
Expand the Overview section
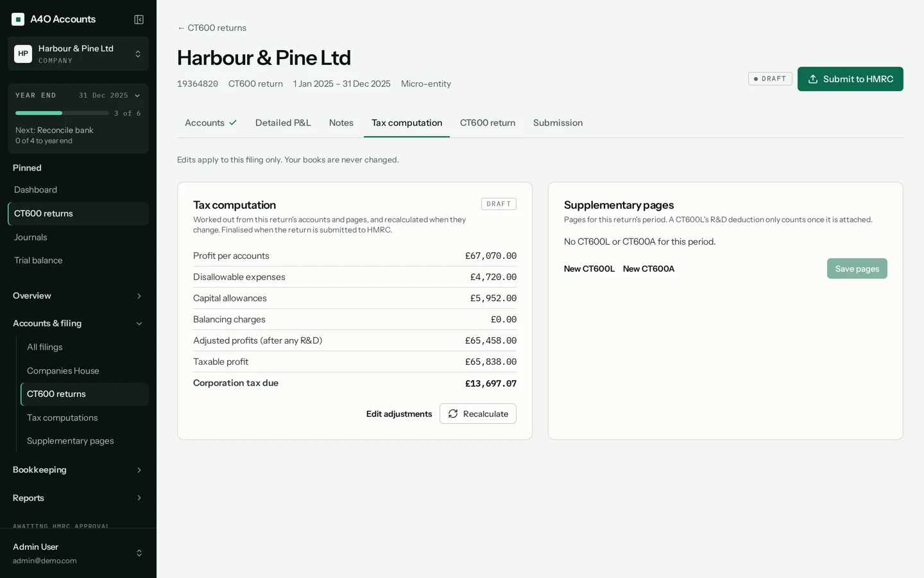(x=78, y=296)
